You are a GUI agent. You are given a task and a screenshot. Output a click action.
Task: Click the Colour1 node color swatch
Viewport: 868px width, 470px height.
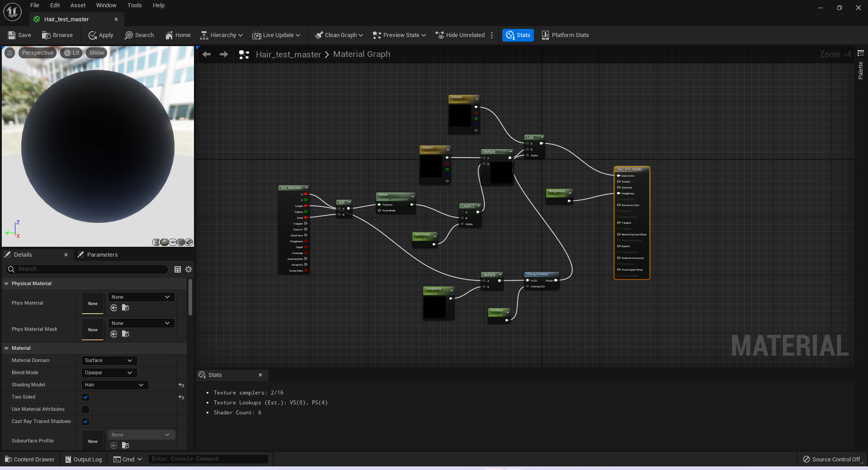click(x=431, y=166)
